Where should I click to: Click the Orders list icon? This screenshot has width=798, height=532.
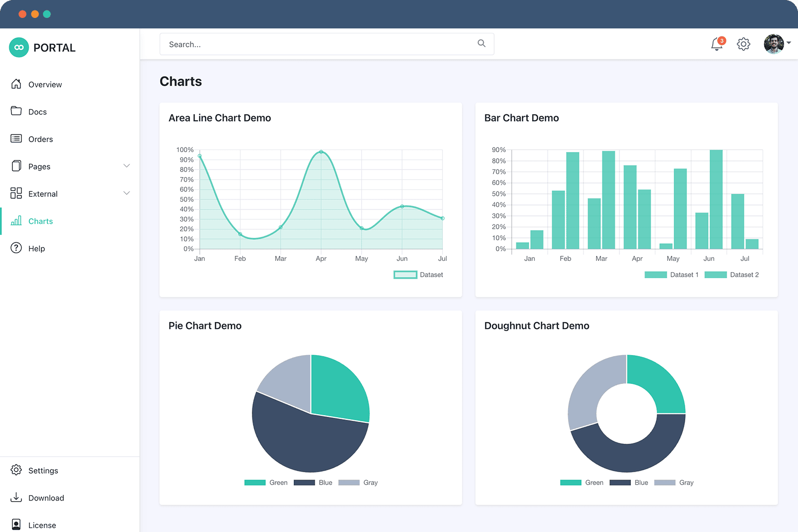pyautogui.click(x=16, y=138)
